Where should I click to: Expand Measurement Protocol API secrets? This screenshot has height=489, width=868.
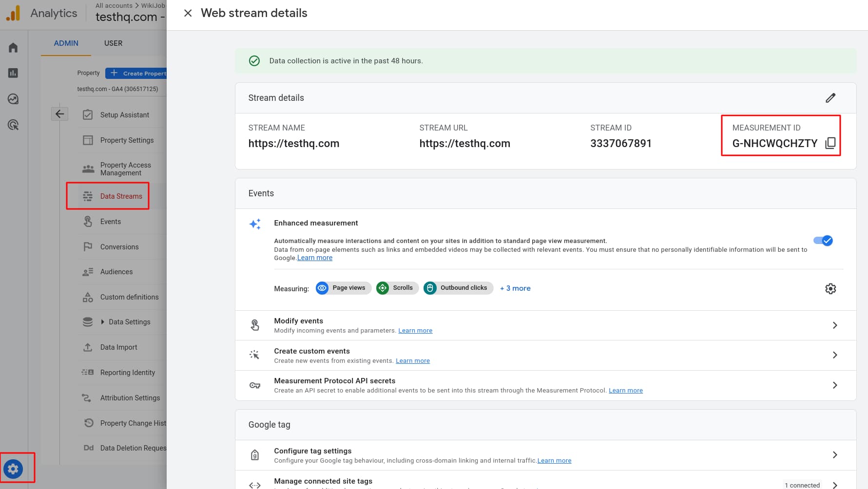835,385
